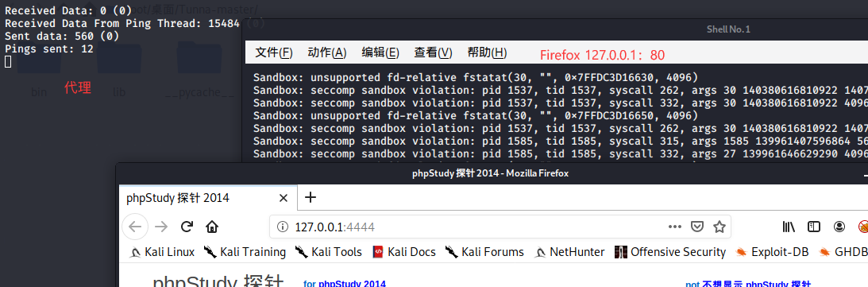Image resolution: width=868 pixels, height=287 pixels.
Task: Save page to Pocket
Action: [697, 227]
